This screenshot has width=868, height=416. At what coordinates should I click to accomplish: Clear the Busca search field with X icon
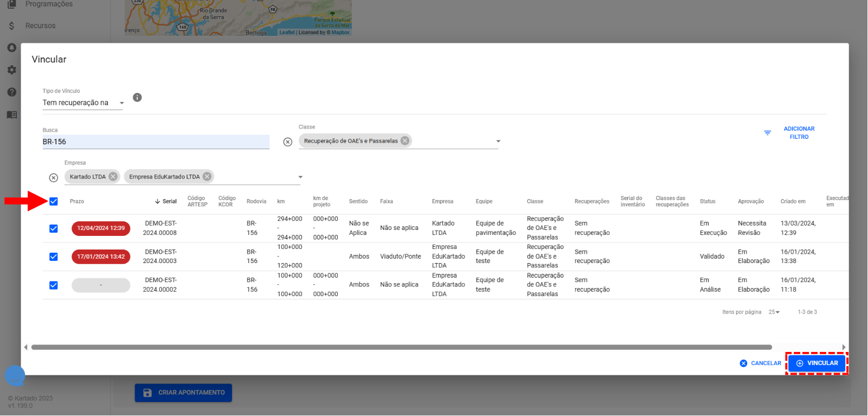pos(288,142)
